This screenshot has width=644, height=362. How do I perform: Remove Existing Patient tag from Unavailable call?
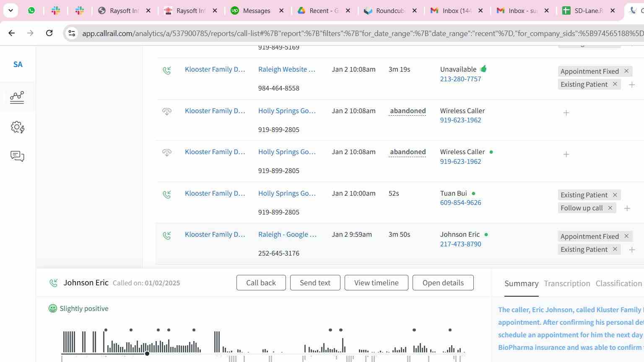(x=615, y=84)
